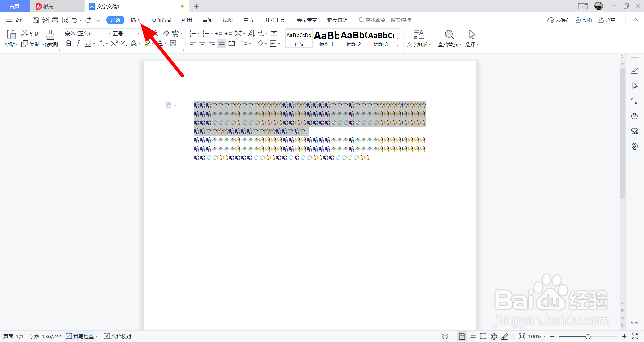
Task: Open the 审阅 (Review) tab
Action: pos(207,20)
